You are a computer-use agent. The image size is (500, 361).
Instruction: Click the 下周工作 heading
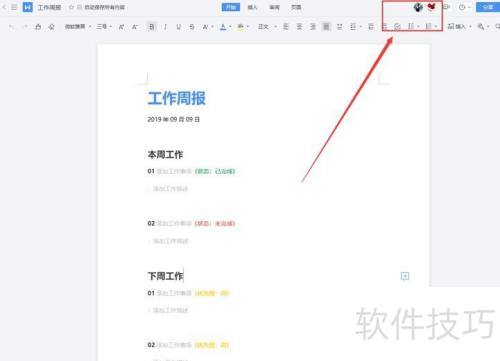point(165,276)
